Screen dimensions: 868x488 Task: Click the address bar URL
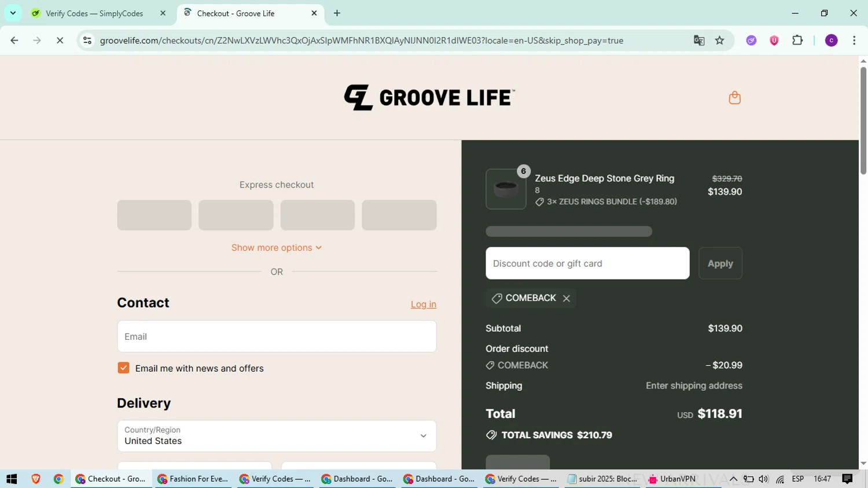coord(362,41)
